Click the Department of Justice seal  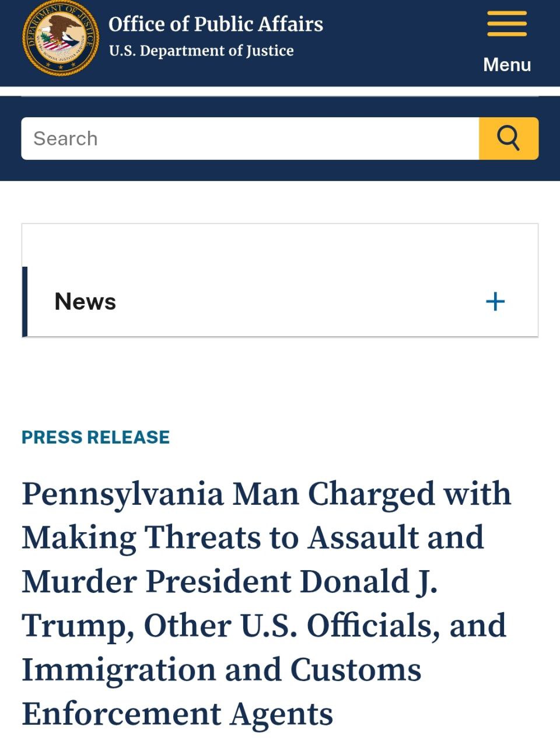(60, 39)
